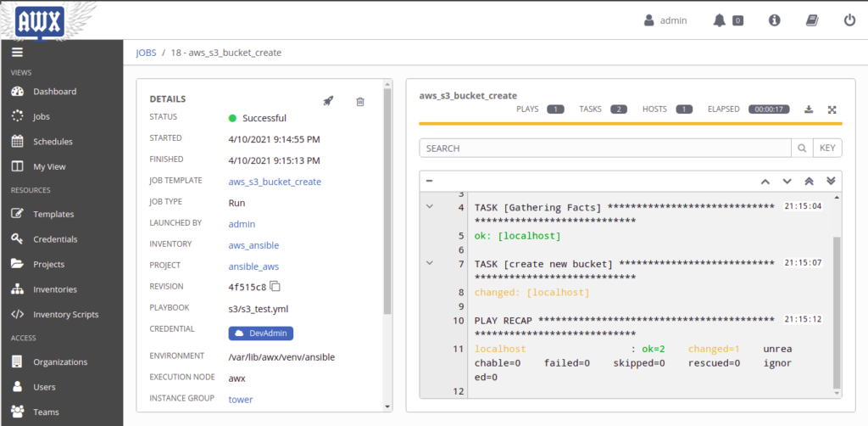Click the output panel scrollbar
868x426 pixels.
tap(837, 313)
